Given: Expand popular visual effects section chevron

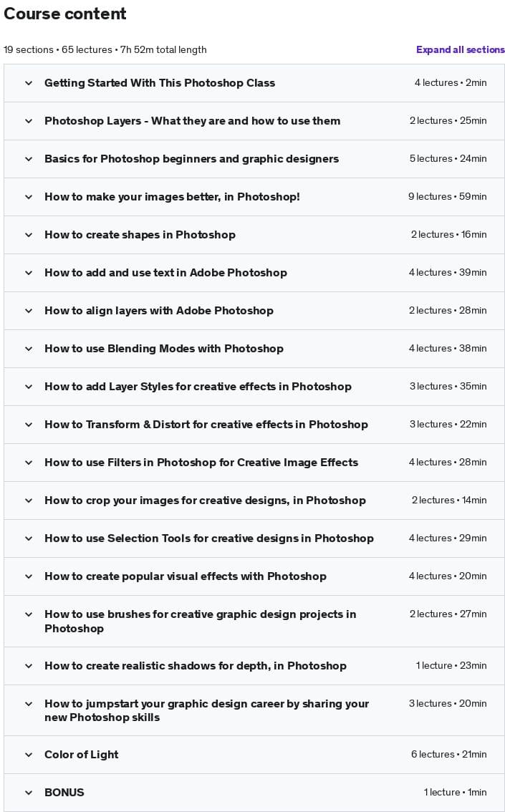Looking at the screenshot, I should point(29,576).
